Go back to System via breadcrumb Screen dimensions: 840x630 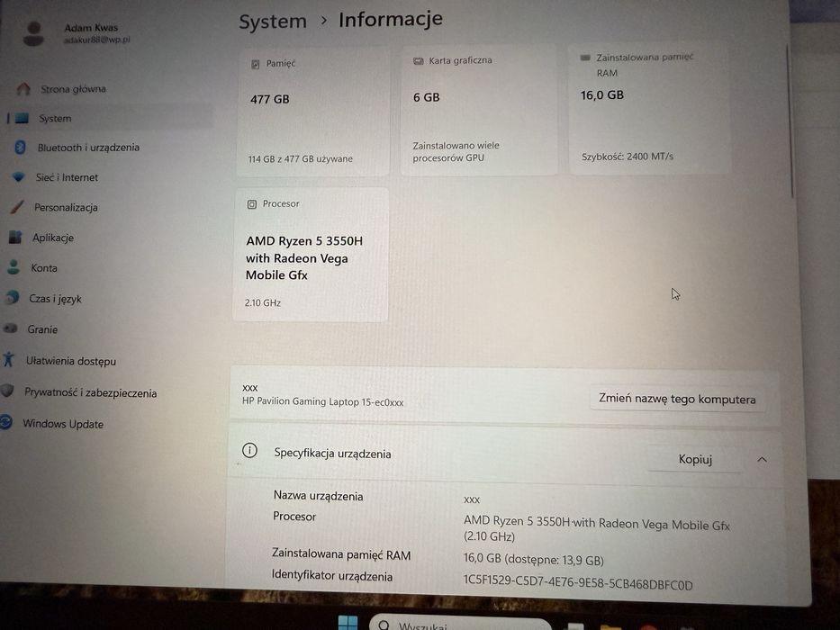(273, 22)
